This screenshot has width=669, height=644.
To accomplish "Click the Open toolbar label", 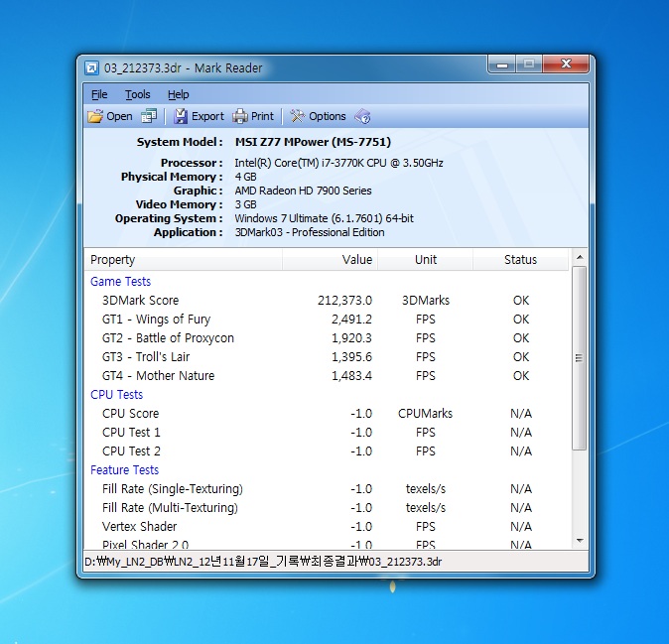I will 119,116.
